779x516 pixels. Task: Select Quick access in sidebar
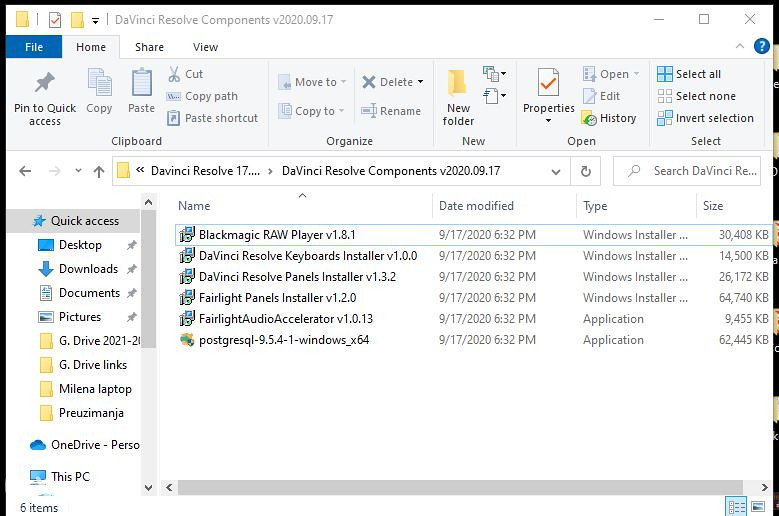[75, 221]
